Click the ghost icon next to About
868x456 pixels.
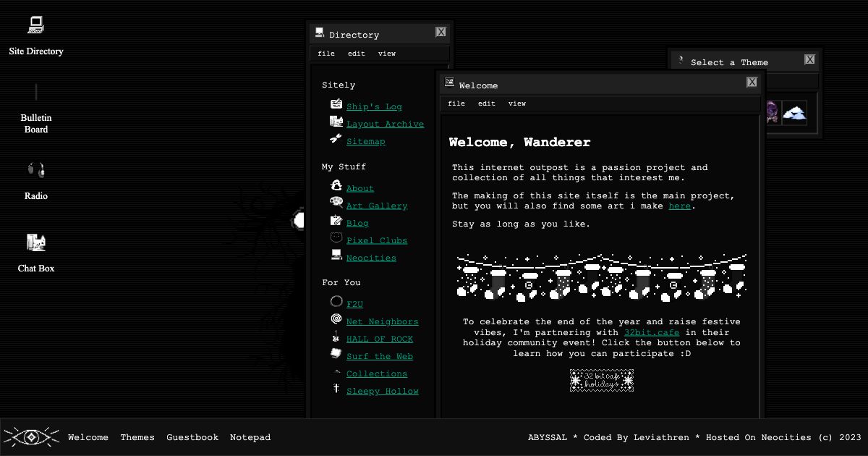click(336, 185)
